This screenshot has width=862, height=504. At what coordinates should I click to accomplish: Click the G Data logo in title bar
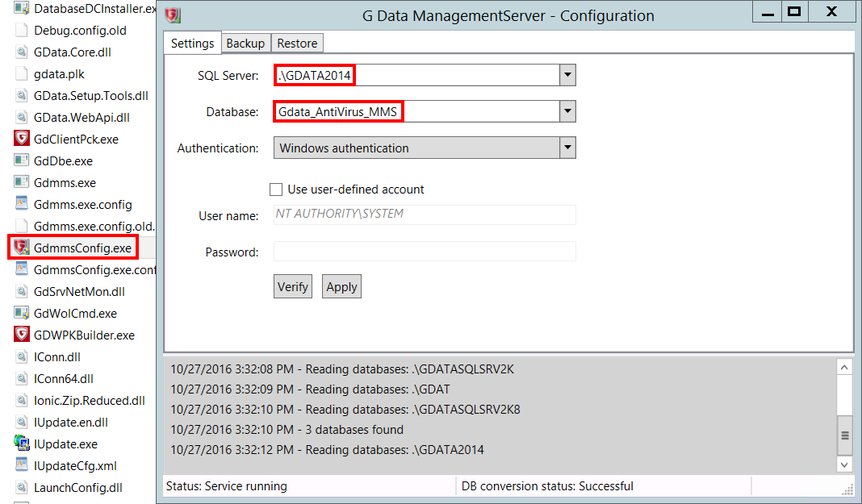174,15
